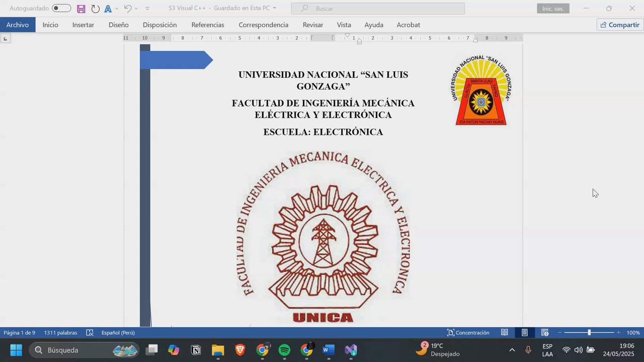Click the UNICA faculty gear logo image

pos(323,238)
